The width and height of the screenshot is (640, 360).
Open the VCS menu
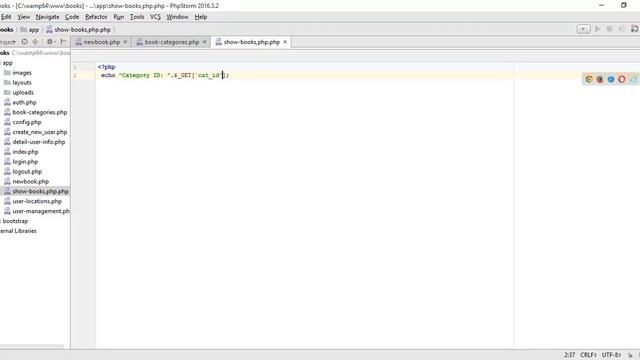point(155,17)
